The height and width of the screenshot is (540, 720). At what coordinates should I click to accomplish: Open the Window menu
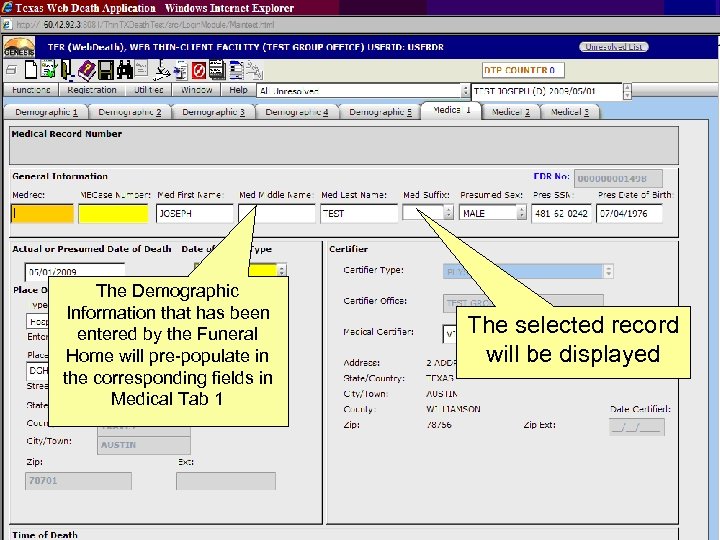click(x=197, y=90)
